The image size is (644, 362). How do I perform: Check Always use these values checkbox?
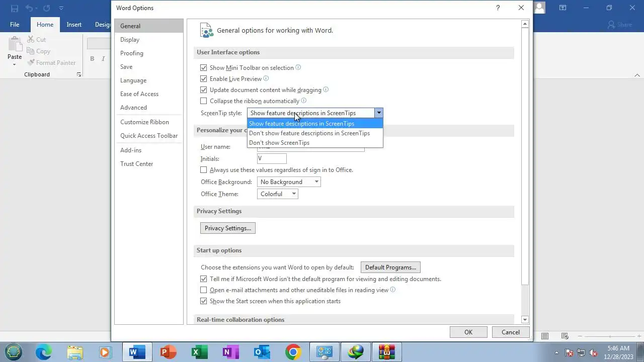203,169
